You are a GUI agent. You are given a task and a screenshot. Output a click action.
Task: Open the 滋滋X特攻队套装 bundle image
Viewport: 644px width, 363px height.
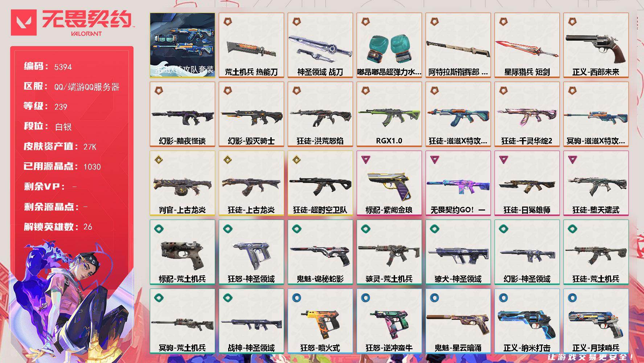tap(182, 45)
